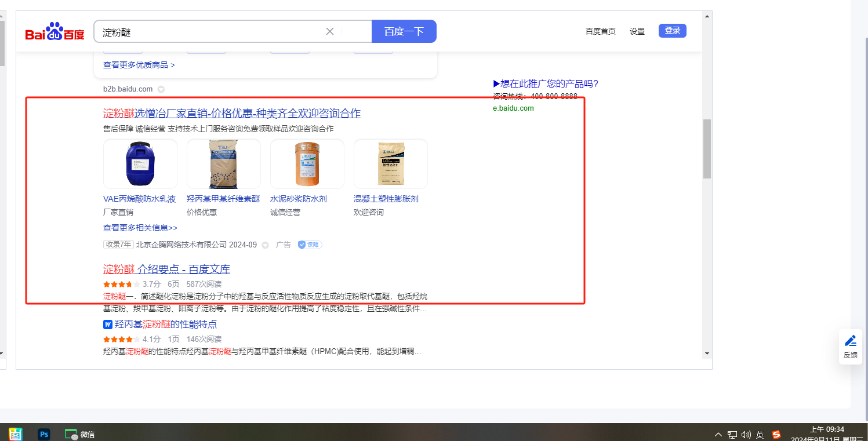Go to 百度首页
Image resolution: width=868 pixels, height=441 pixels.
tap(601, 31)
